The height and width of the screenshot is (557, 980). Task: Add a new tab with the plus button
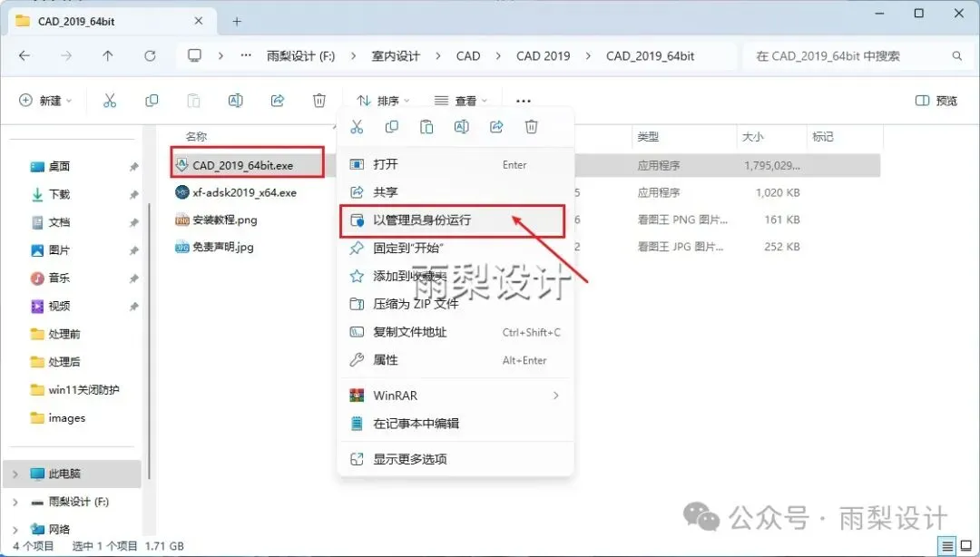tap(237, 21)
